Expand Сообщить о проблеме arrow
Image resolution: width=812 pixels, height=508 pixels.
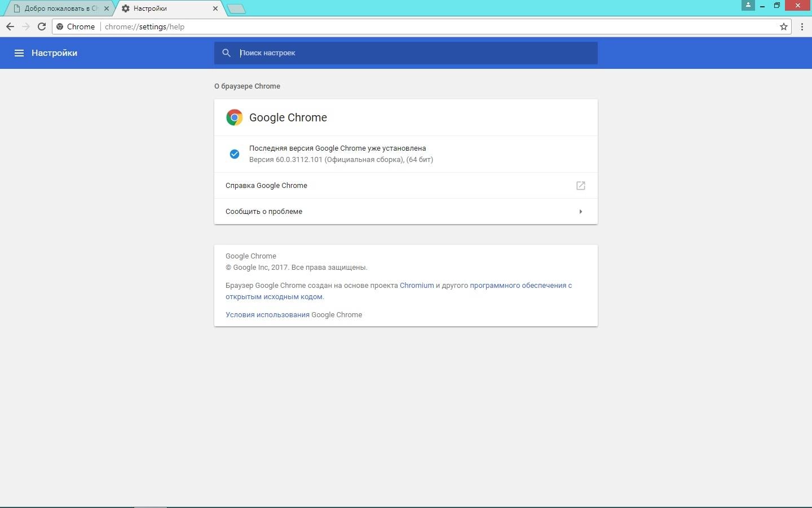[581, 212]
